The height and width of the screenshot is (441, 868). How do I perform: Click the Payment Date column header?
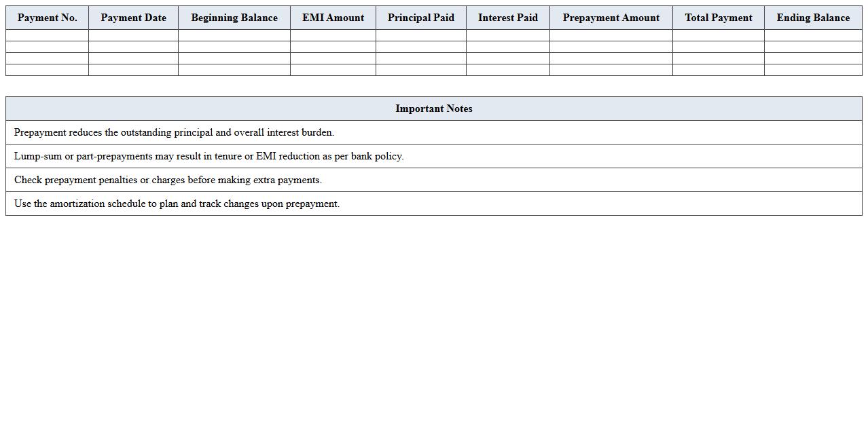tap(133, 18)
